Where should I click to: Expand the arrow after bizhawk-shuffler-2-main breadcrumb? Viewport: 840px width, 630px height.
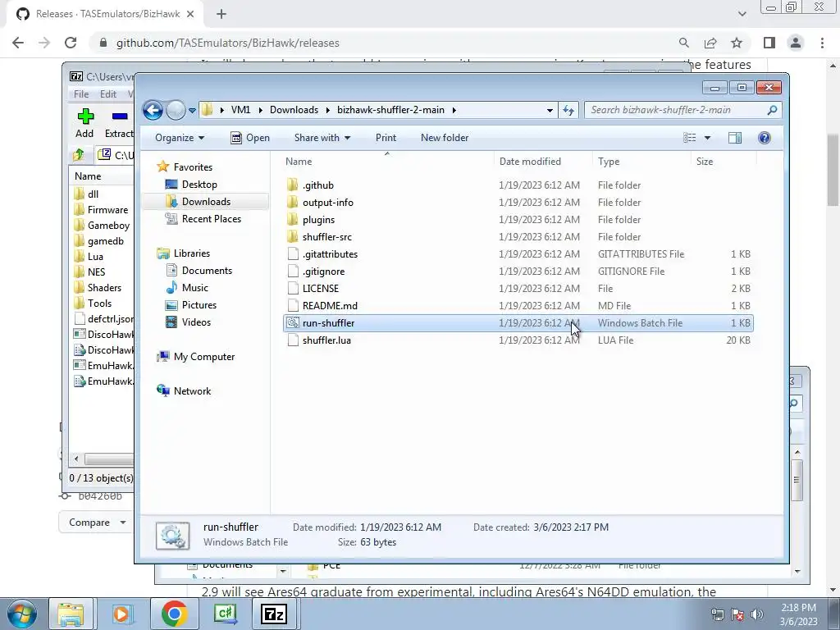[454, 110]
